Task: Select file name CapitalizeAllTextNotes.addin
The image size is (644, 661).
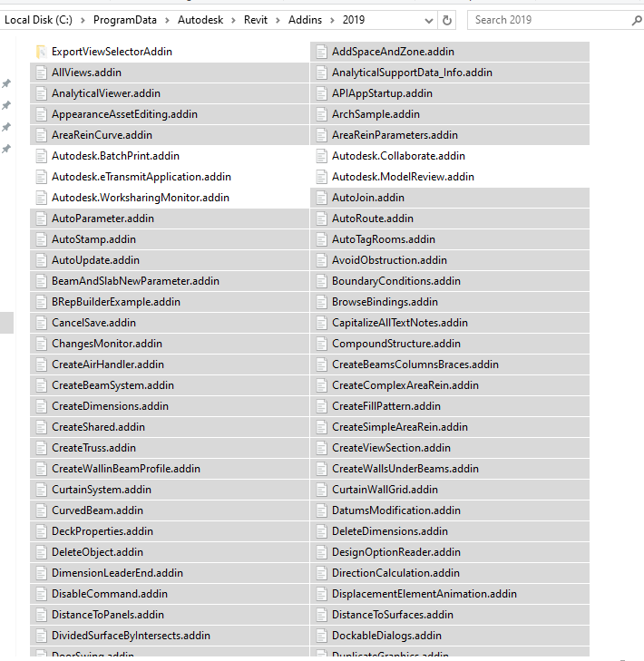Action: click(400, 323)
